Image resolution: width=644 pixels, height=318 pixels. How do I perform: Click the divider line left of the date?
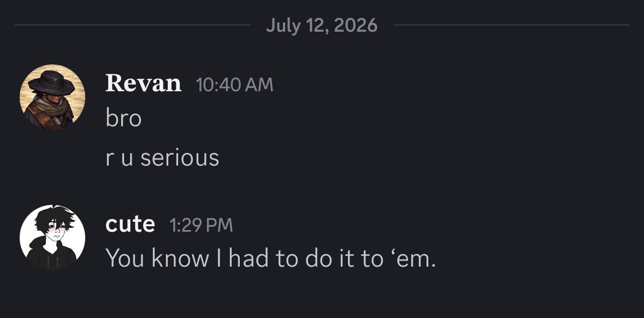click(133, 25)
